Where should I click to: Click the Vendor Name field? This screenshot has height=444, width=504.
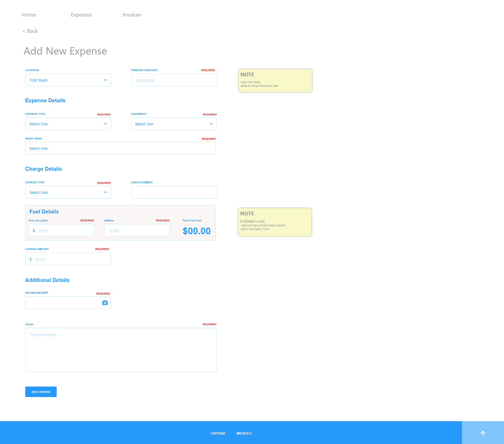click(x=120, y=148)
